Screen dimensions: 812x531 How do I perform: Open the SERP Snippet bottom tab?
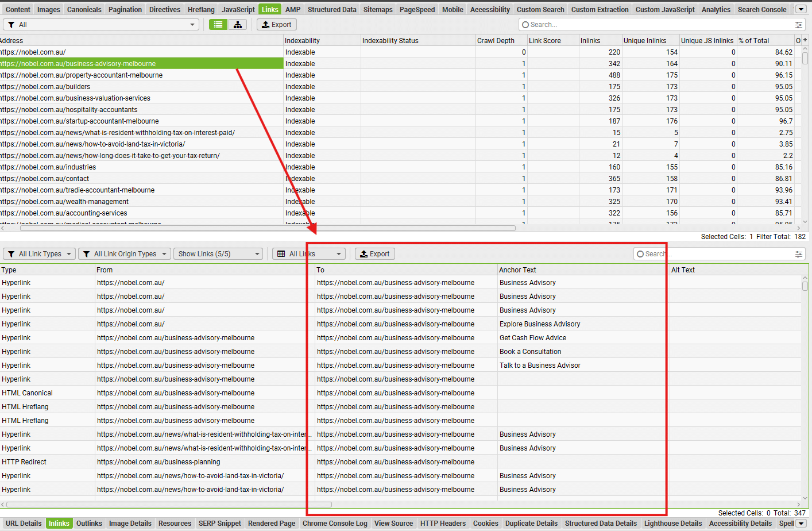pos(220,524)
